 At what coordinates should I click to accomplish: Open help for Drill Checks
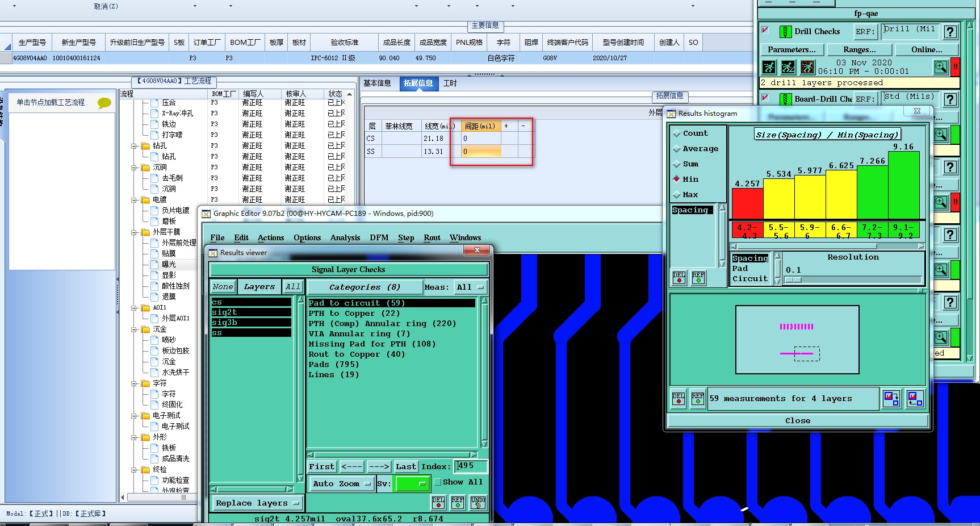pyautogui.click(x=950, y=32)
